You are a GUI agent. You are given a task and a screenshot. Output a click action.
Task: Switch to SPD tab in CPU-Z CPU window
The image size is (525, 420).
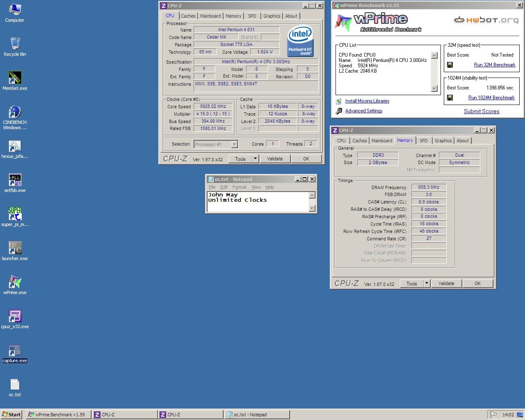252,16
